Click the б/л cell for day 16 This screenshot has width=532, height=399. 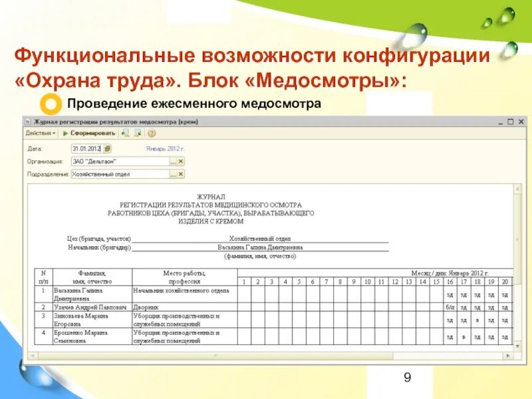(x=450, y=307)
